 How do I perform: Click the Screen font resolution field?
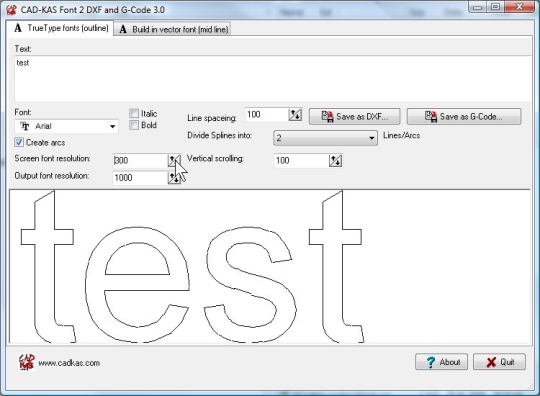[x=140, y=160]
